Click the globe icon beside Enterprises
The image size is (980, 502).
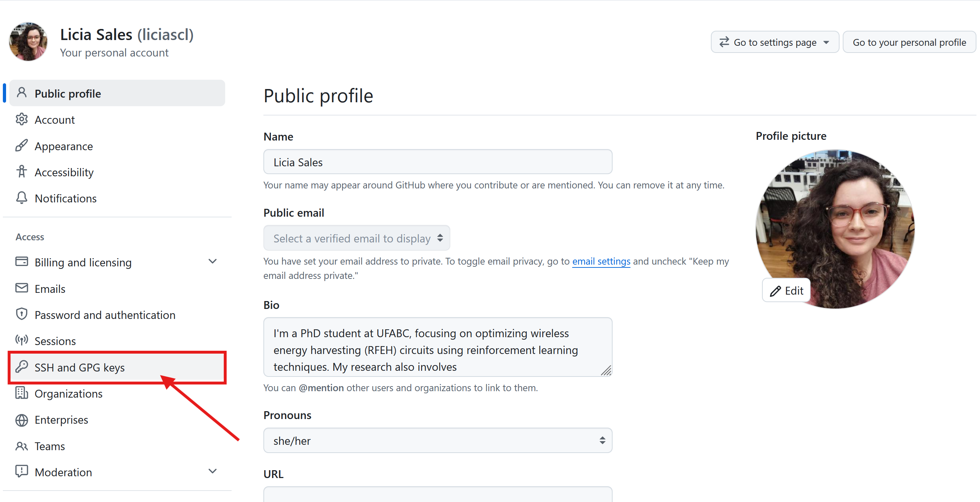21,419
